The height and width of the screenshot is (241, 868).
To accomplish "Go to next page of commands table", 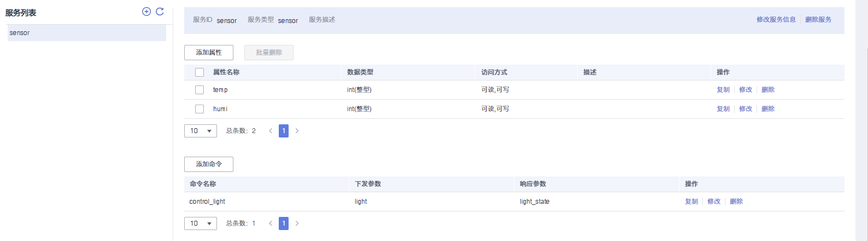I will (x=297, y=223).
